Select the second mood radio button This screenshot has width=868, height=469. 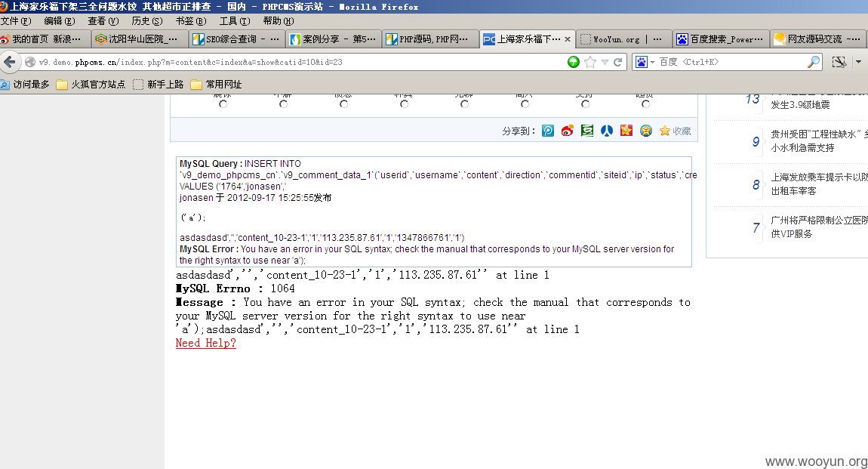click(284, 104)
